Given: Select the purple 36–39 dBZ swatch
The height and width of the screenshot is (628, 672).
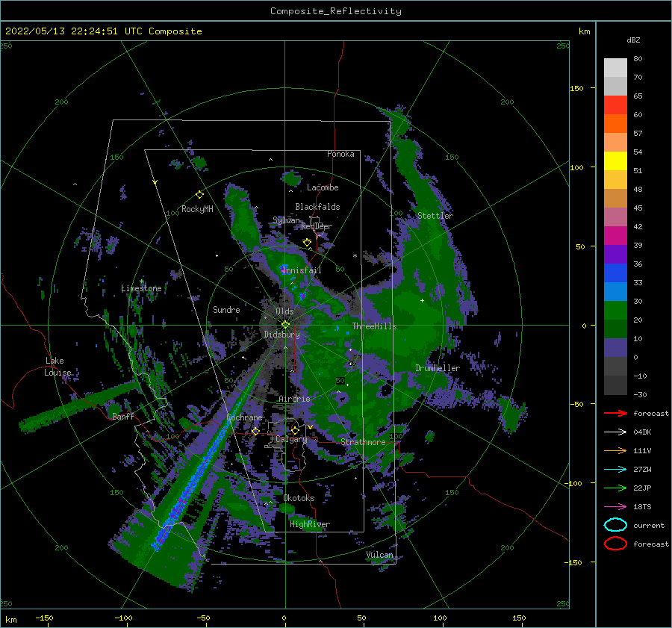Looking at the screenshot, I should tap(615, 254).
